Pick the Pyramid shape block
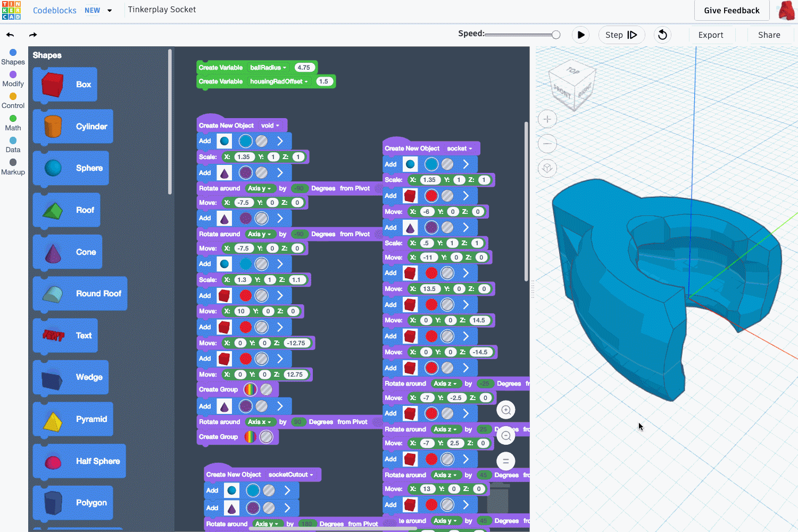Screen dimensions: 798x532 coord(73,419)
